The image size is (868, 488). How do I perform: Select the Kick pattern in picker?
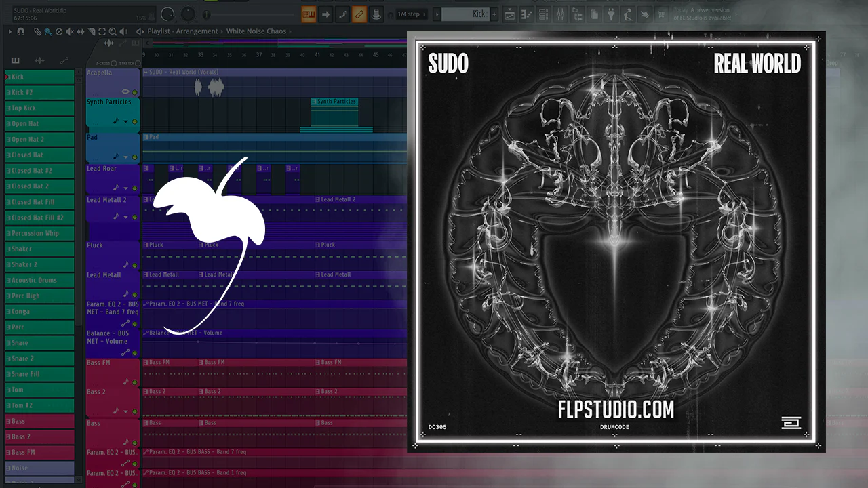click(x=39, y=77)
